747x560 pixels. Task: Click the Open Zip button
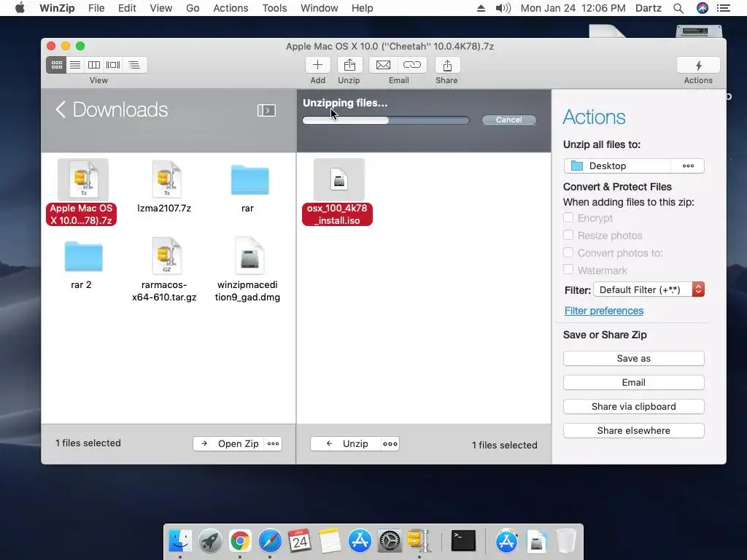(230, 444)
